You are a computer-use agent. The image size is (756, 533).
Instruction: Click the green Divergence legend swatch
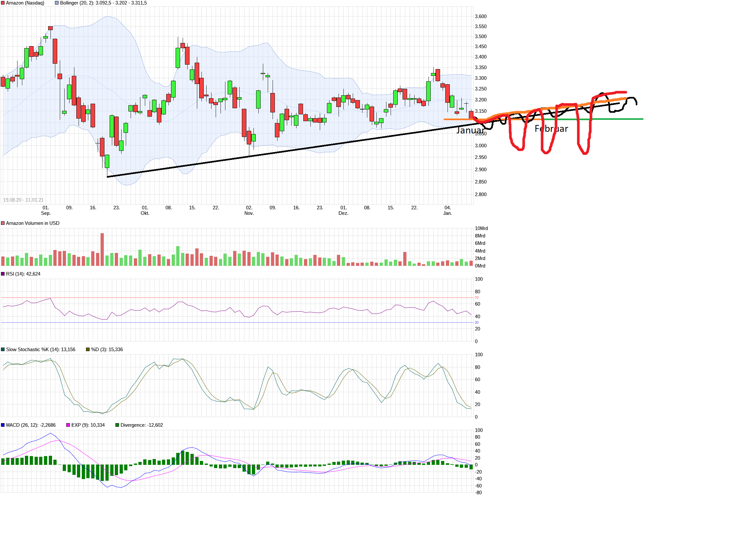tap(117, 425)
